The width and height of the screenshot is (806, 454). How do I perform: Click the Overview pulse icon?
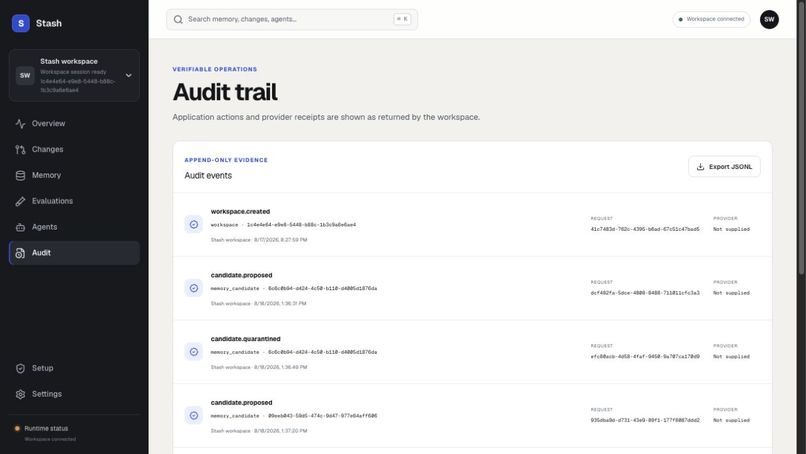[20, 123]
